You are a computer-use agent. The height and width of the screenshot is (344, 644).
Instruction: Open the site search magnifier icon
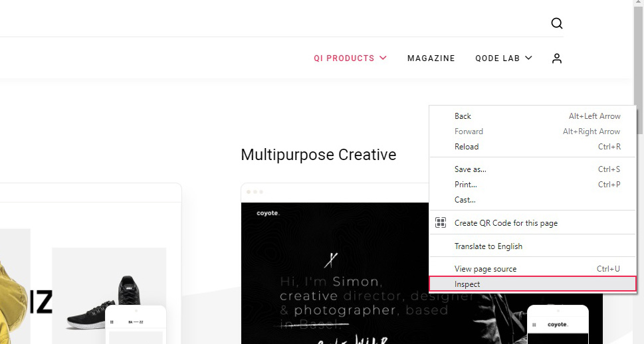pyautogui.click(x=556, y=23)
